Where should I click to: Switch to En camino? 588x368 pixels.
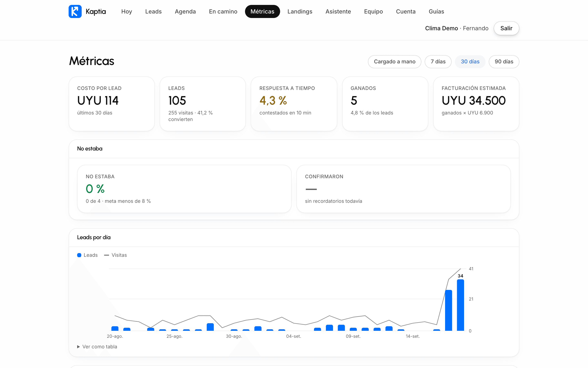click(223, 11)
